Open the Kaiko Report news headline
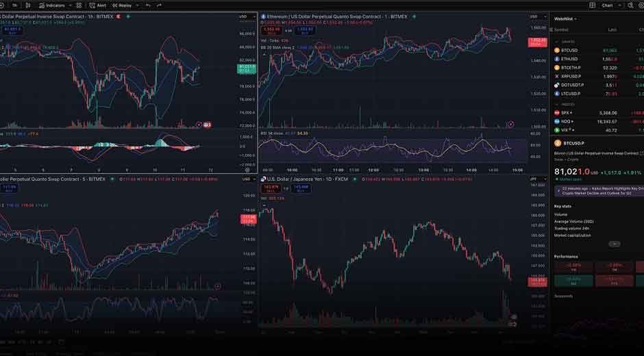This screenshot has width=644, height=356. 599,190
